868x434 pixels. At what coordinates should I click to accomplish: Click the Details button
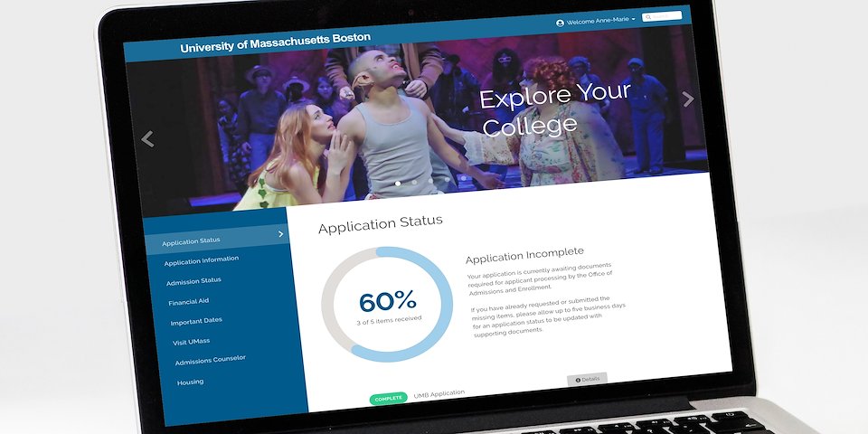pos(588,379)
